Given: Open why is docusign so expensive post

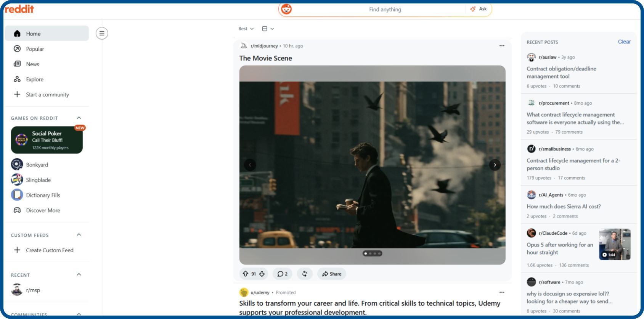Looking at the screenshot, I should tap(570, 297).
